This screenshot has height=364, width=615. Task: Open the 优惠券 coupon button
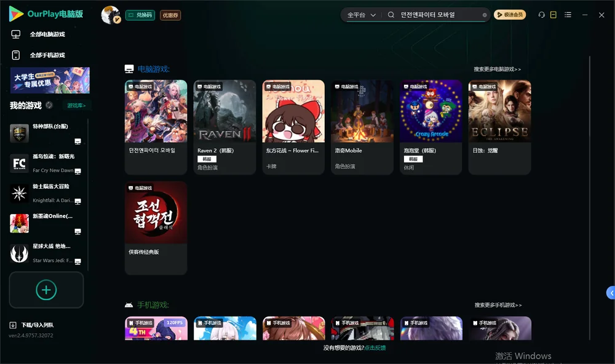pos(170,15)
